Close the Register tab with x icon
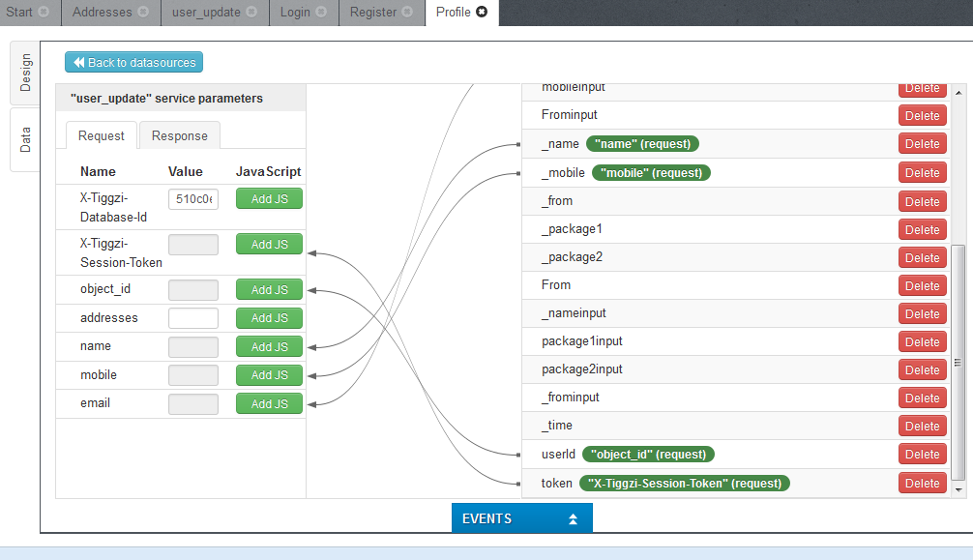973x560 pixels. click(x=408, y=13)
